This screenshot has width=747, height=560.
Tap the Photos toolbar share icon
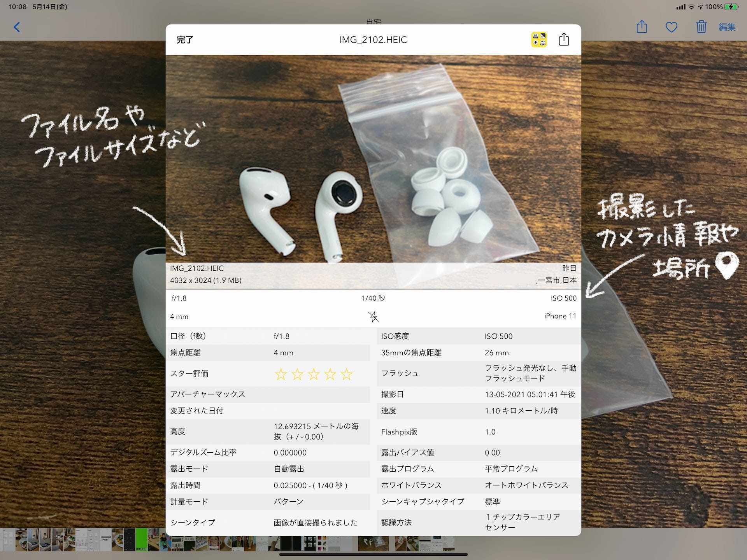[642, 27]
